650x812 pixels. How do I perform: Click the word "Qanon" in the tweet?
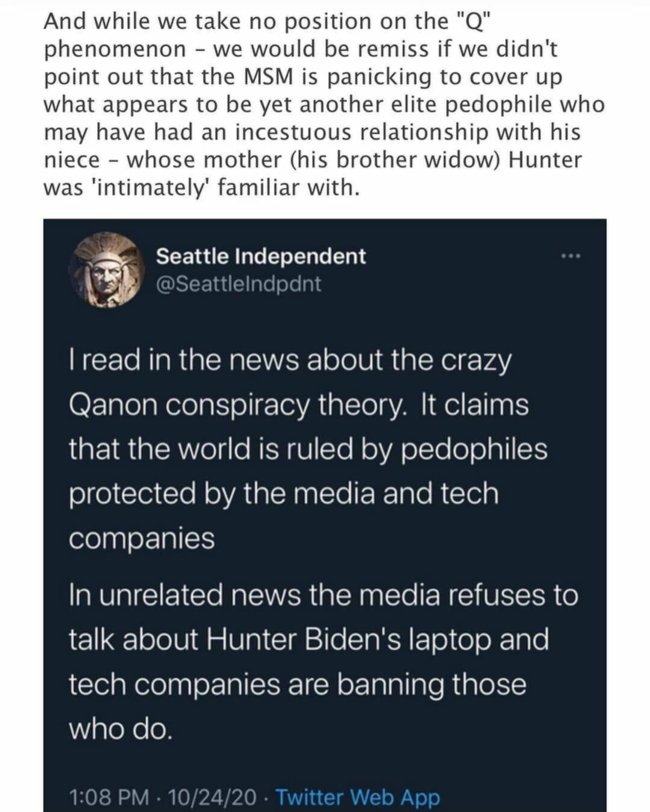pyautogui.click(x=113, y=405)
